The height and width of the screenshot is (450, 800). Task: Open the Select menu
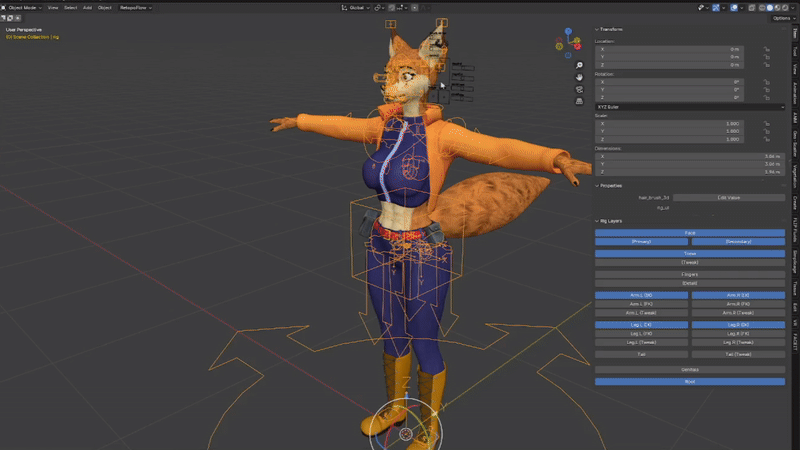pos(70,8)
